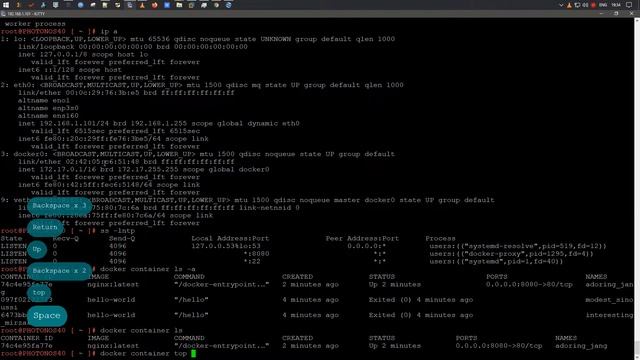Click 'Exited (0) 4 minutes ago' in modest row
Image resolution: width=640 pixels, height=360 pixels.
pos(421,300)
